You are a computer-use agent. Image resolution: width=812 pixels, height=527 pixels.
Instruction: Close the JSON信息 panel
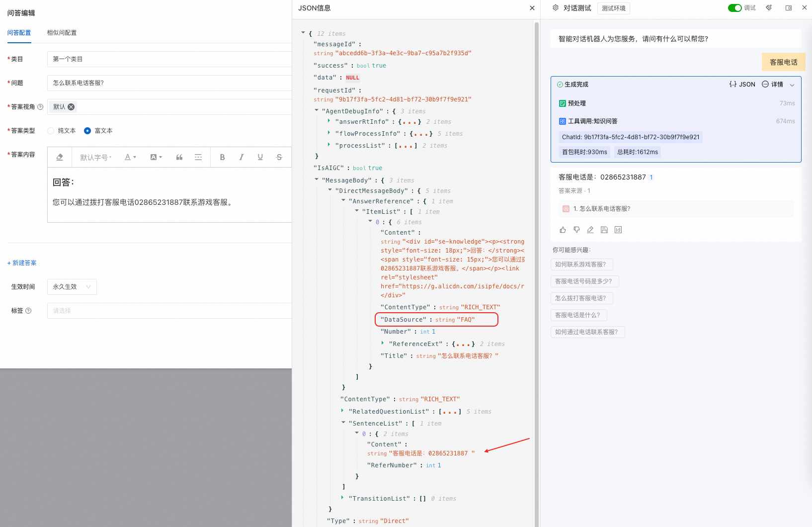532,8
